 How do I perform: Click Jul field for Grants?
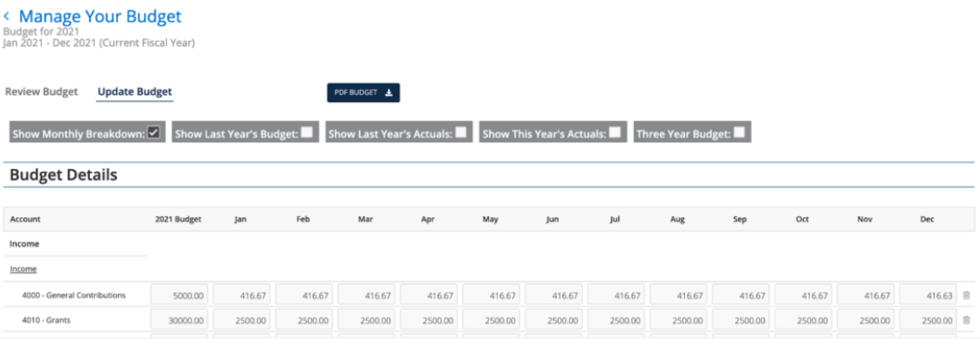coord(616,320)
